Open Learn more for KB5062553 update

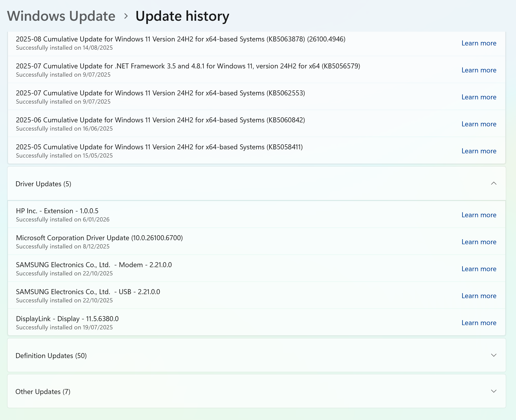click(x=479, y=97)
